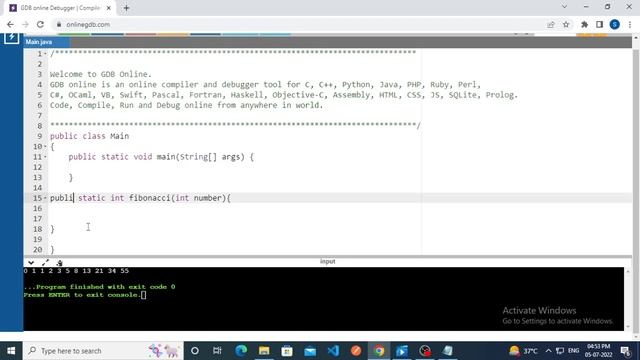This screenshot has height=360, width=640.
Task: Click the empty line 16 inside fibonacci
Action: tap(340, 208)
